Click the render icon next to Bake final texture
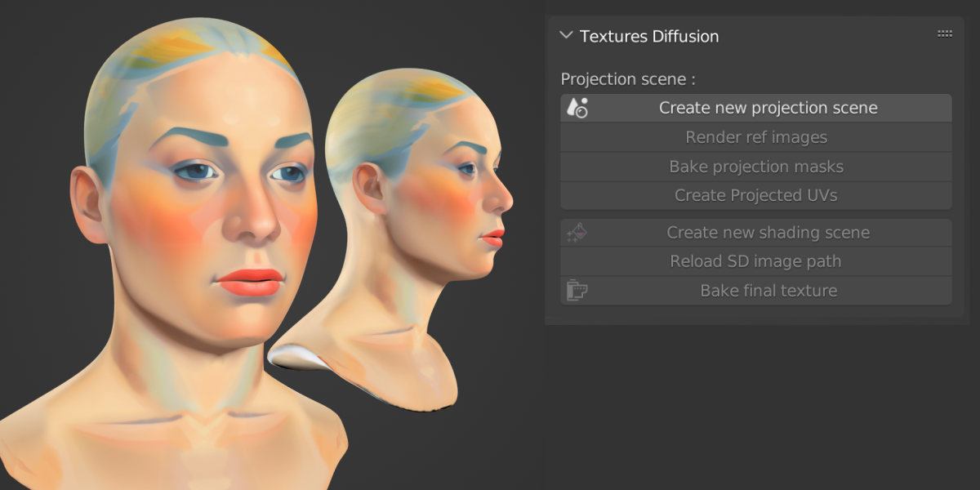Image resolution: width=980 pixels, height=490 pixels. tap(577, 290)
